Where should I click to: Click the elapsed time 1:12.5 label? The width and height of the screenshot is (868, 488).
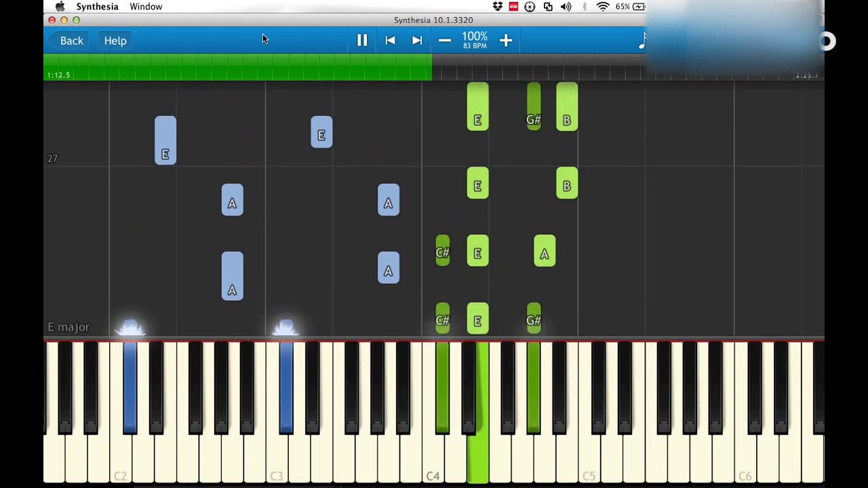click(x=58, y=75)
